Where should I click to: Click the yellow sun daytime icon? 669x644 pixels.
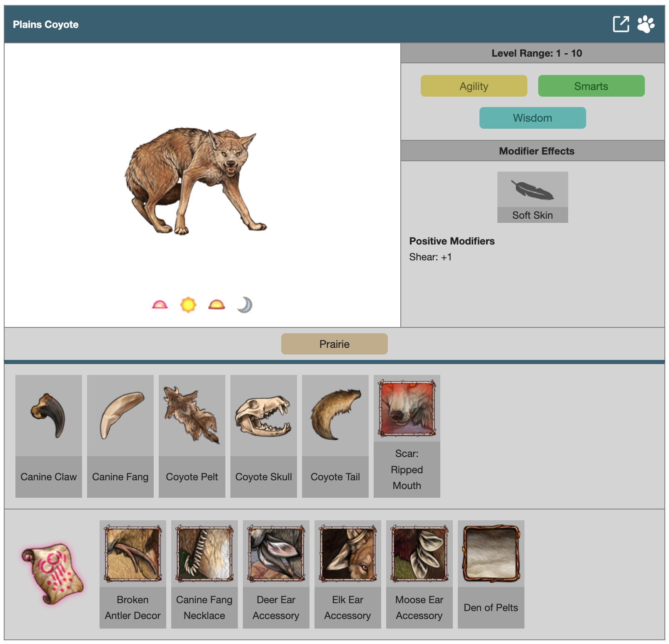click(x=188, y=305)
